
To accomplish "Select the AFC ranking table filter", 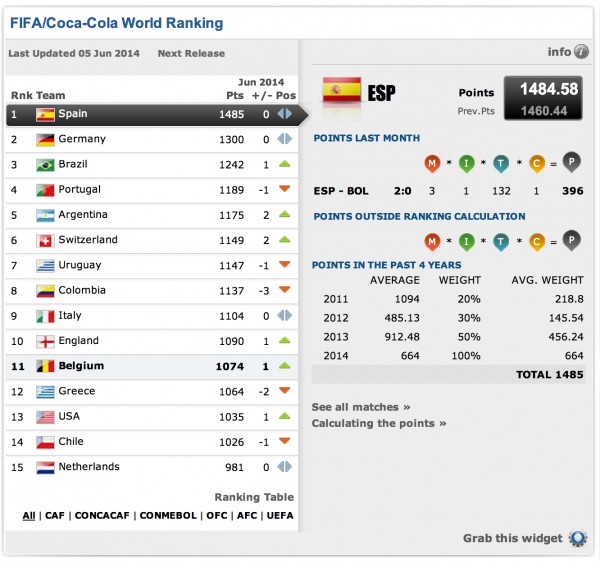I will click(x=247, y=516).
